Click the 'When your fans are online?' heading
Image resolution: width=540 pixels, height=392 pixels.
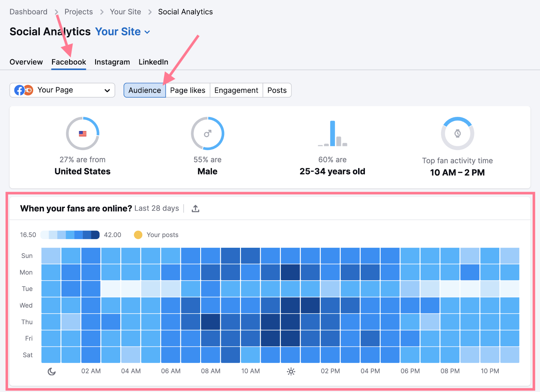coord(76,208)
